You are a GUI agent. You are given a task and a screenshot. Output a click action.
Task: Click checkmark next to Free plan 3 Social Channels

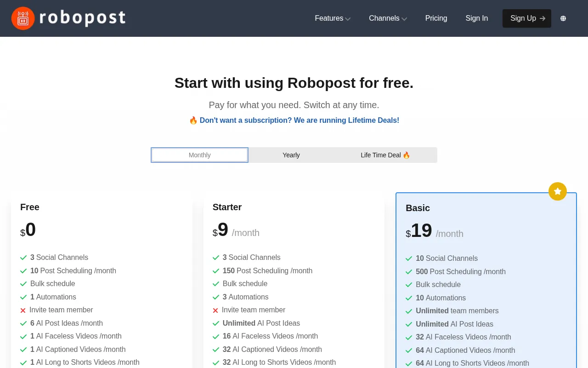(x=23, y=258)
